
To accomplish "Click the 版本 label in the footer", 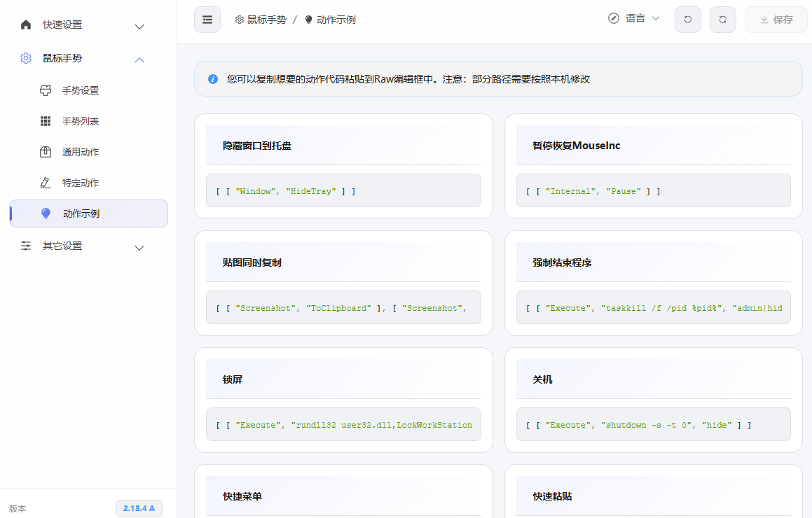I will [18, 509].
